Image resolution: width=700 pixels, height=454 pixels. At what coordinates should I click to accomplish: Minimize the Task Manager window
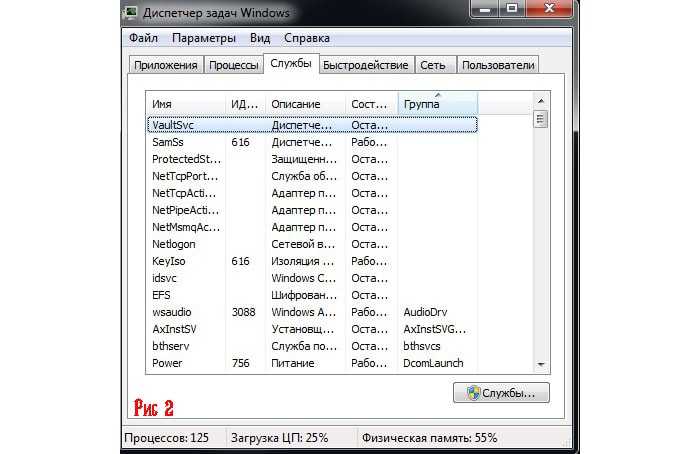click(485, 8)
